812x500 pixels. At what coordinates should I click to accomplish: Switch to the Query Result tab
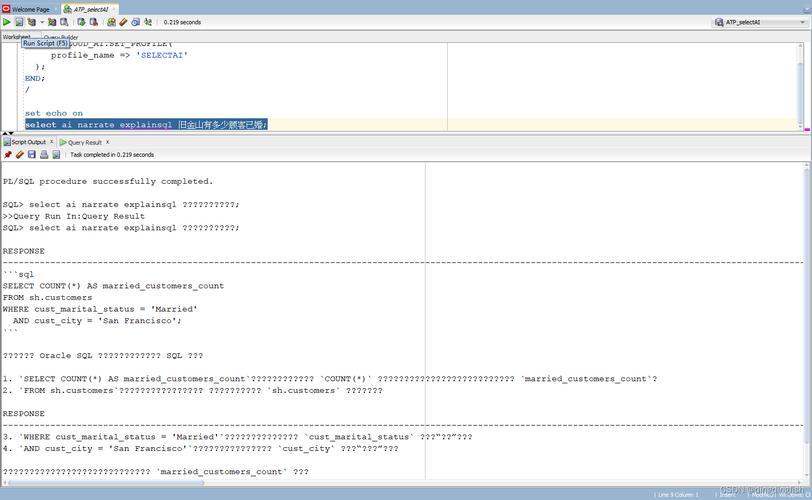[84, 143]
